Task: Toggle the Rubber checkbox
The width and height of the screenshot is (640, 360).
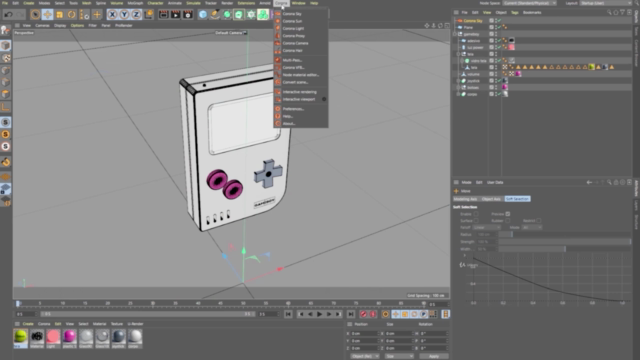Action: 507,221
